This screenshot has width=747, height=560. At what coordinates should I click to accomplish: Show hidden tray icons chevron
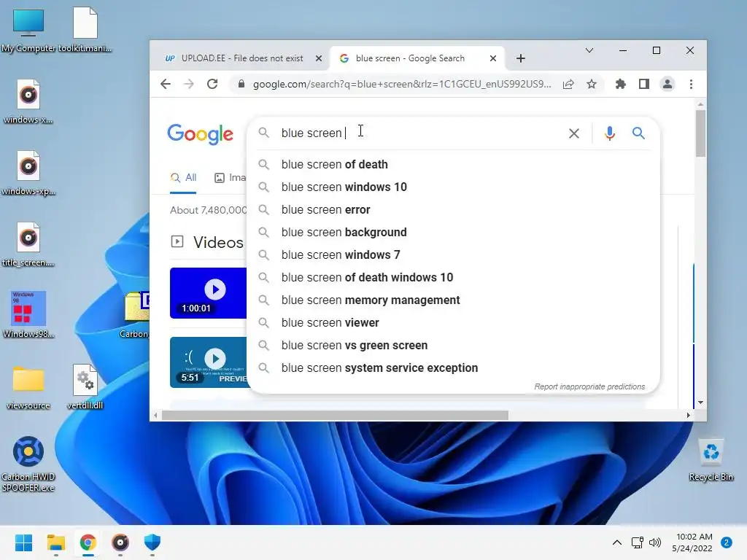pos(616,542)
